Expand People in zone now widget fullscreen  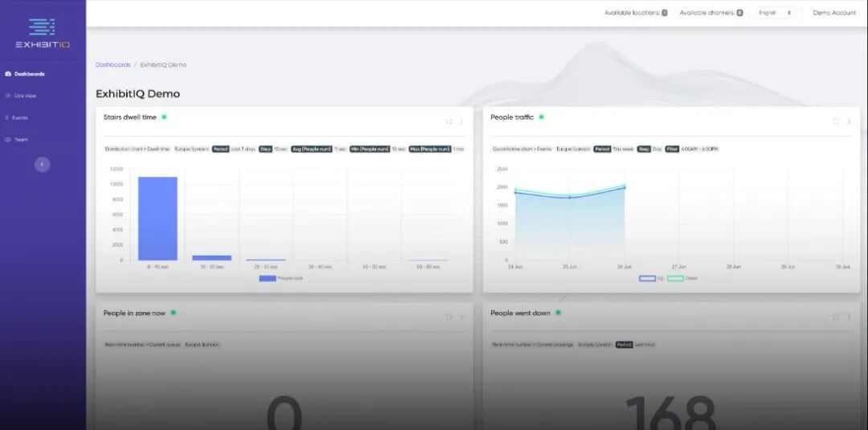[449, 317]
